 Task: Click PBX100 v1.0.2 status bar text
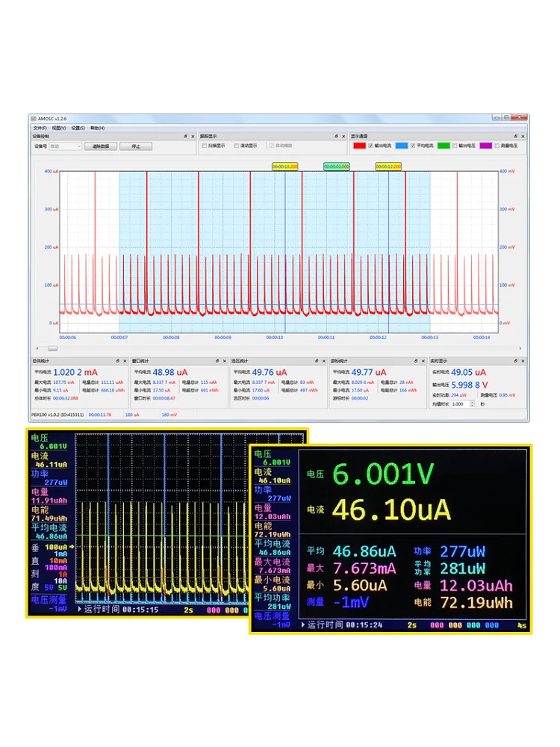[x=57, y=415]
